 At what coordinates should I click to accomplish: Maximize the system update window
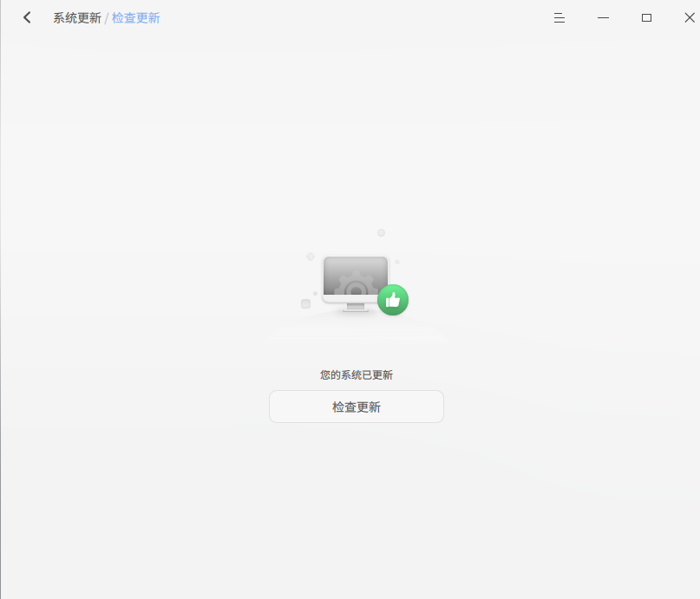click(x=646, y=18)
